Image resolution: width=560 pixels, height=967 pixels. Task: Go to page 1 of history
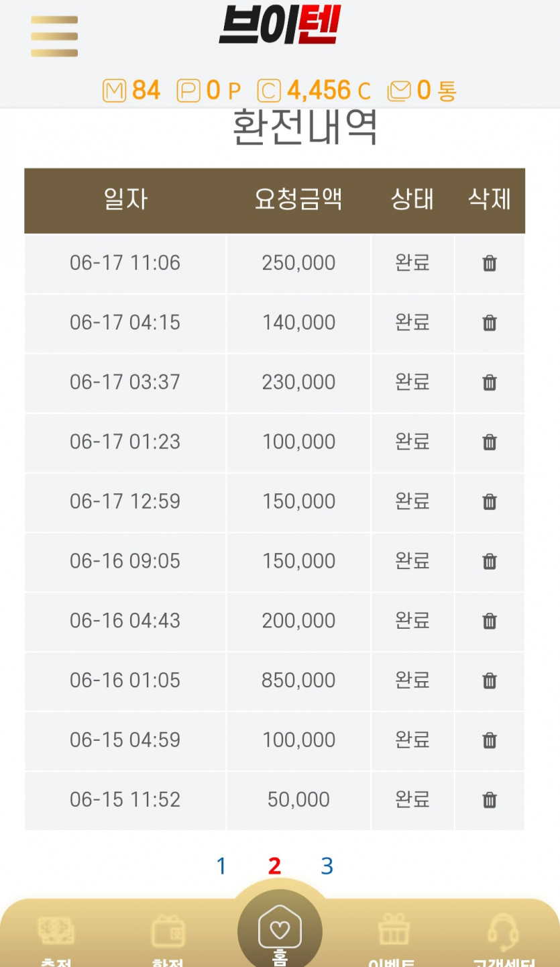coord(221,866)
